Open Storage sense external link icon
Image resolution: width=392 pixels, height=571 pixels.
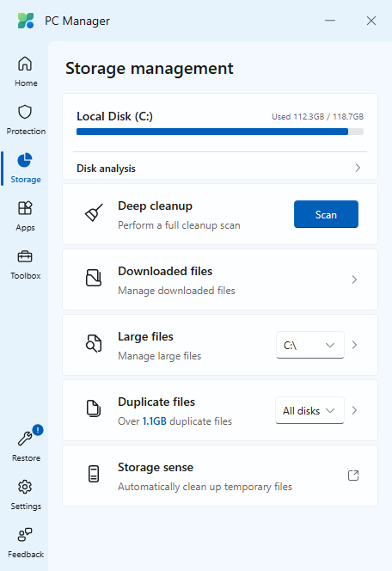click(353, 476)
